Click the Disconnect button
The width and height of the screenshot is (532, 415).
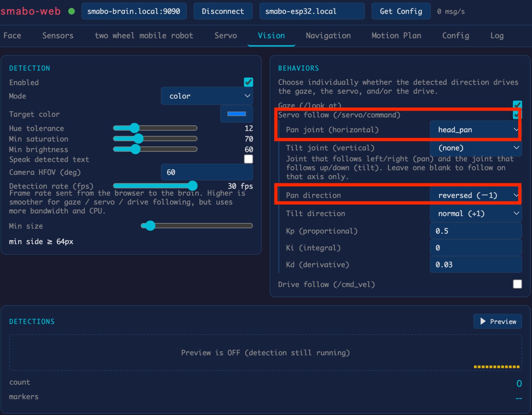pos(223,11)
